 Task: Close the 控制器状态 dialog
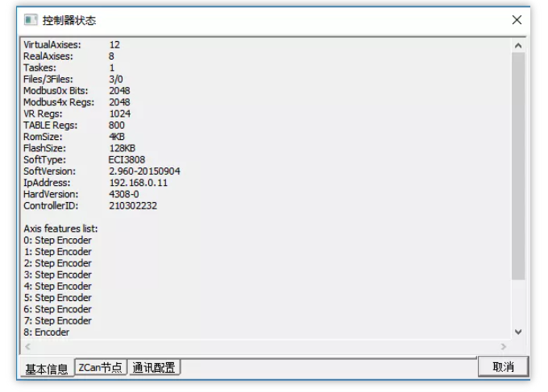517,20
